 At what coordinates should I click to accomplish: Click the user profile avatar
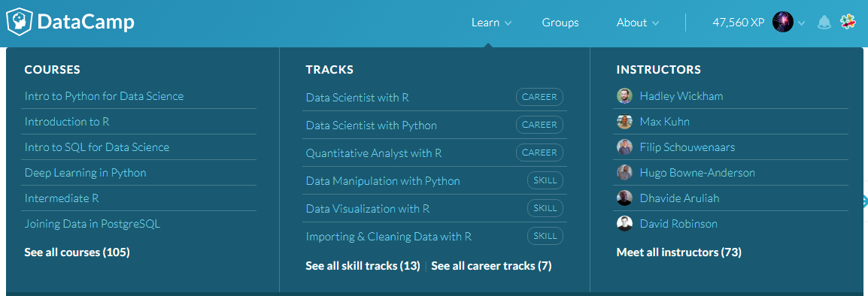[783, 22]
